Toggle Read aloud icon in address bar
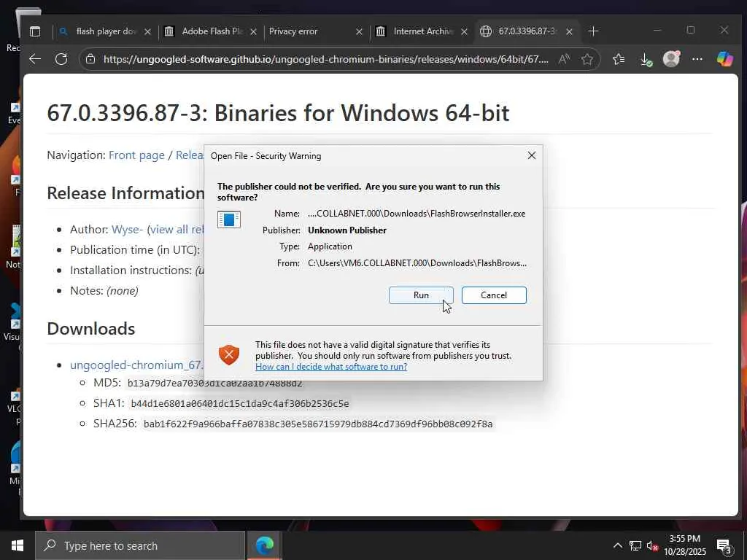Viewport: 747px width, 560px height. click(564, 59)
